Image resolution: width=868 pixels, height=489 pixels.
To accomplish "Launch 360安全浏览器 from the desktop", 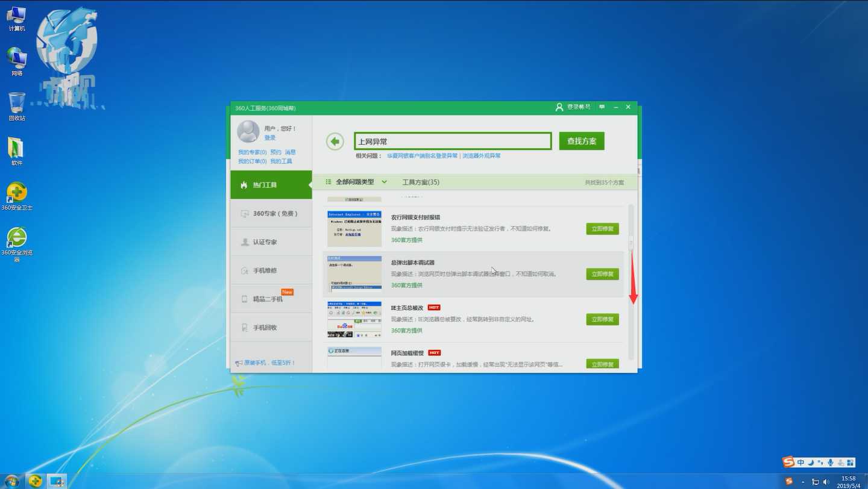I will 17,244.
